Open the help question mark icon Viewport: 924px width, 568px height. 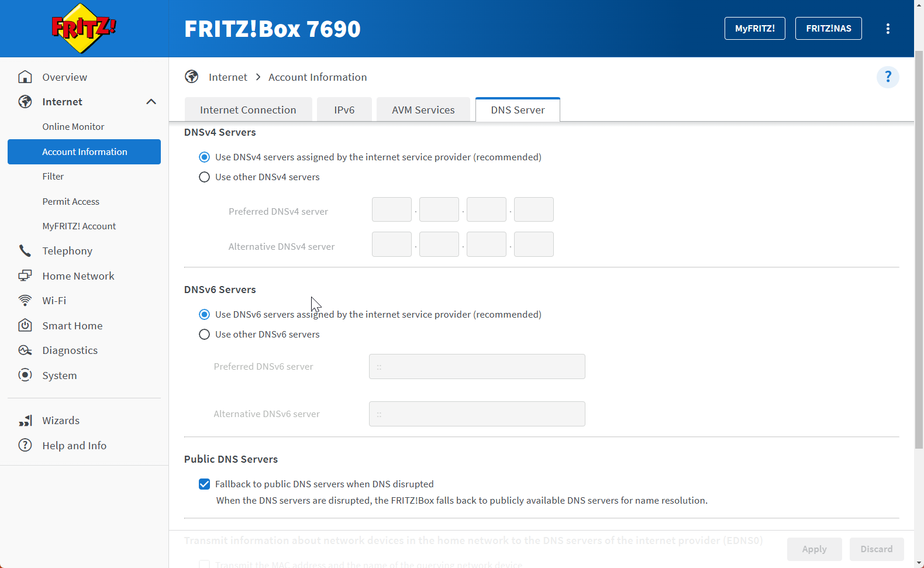coord(887,77)
